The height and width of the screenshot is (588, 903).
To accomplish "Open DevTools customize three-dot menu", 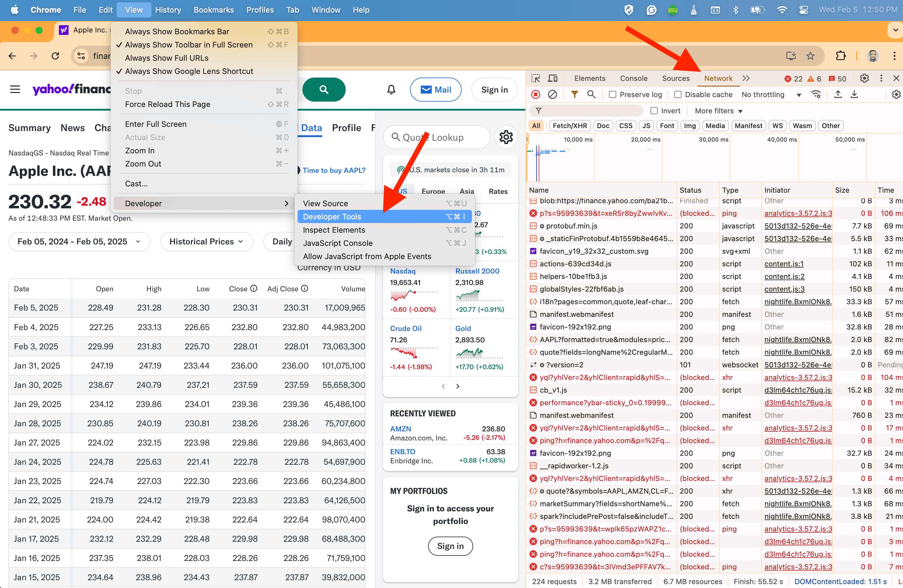I will pos(881,78).
